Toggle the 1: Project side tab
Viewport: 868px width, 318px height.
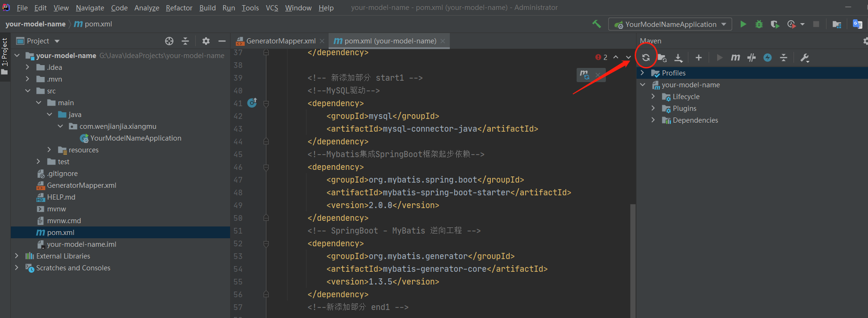5,57
